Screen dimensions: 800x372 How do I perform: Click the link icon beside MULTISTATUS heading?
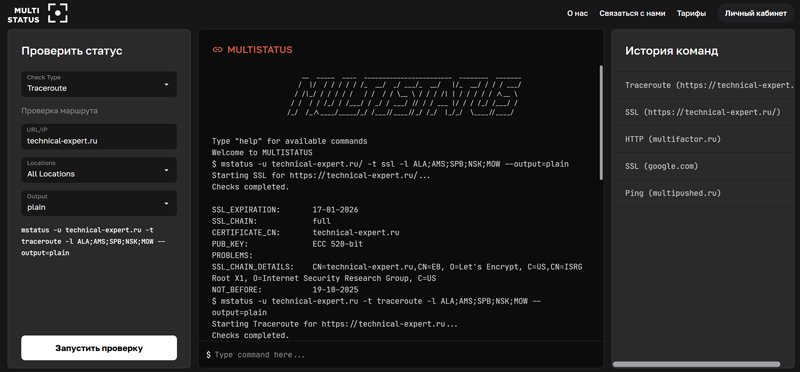click(217, 50)
